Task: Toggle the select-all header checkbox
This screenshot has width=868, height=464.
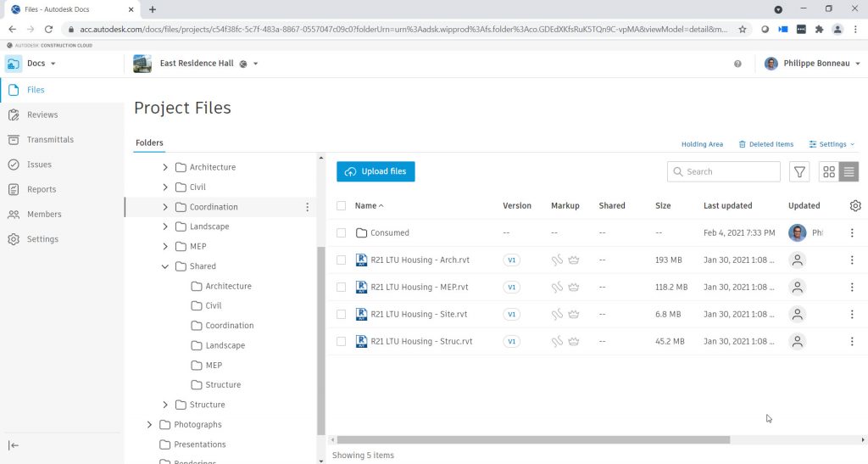Action: [x=341, y=205]
